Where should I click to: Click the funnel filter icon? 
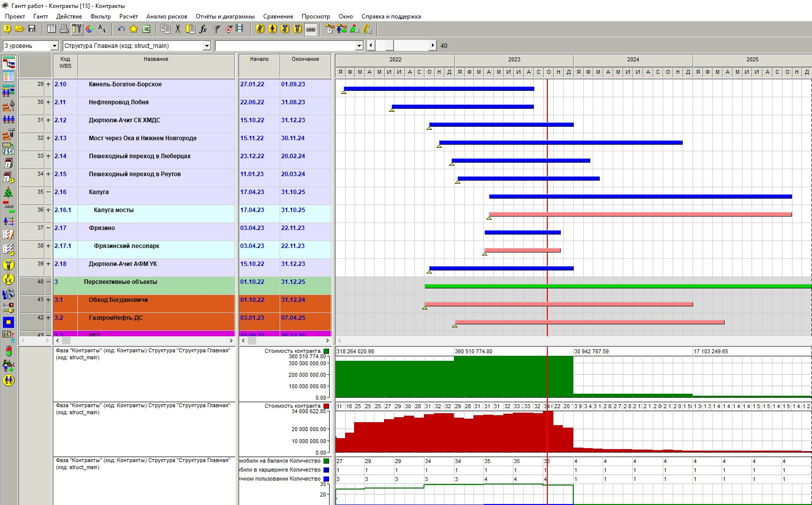click(216, 29)
